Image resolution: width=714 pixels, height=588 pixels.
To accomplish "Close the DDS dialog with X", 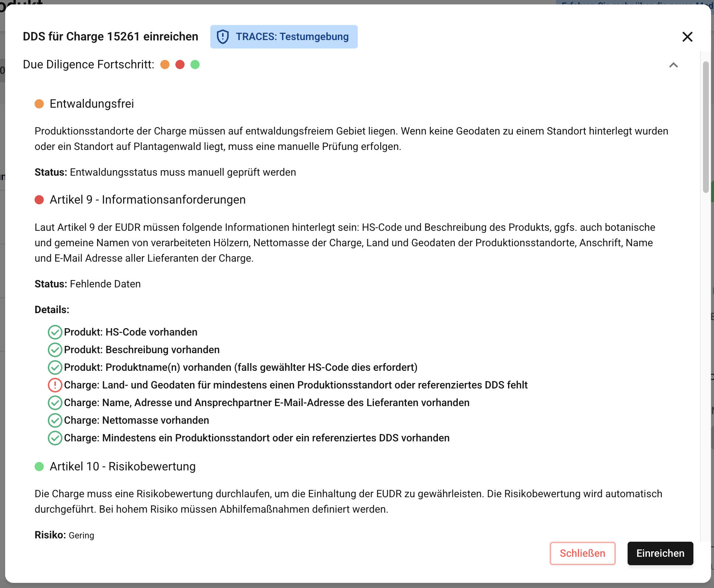I will (687, 37).
